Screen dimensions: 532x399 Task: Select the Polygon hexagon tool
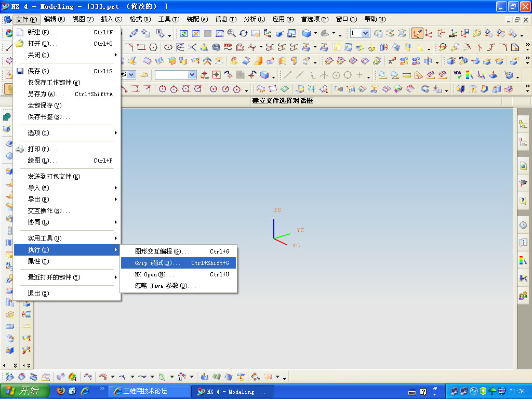coord(153,47)
